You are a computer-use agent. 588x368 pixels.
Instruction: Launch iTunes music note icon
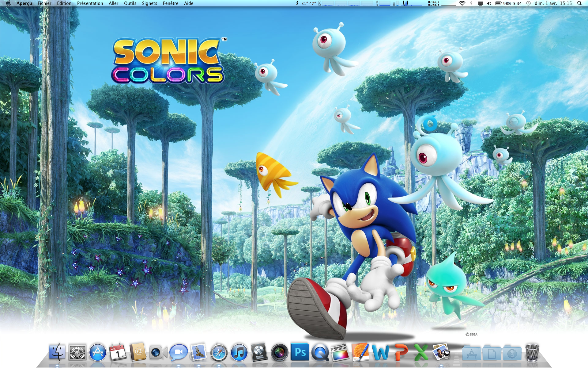tap(239, 352)
